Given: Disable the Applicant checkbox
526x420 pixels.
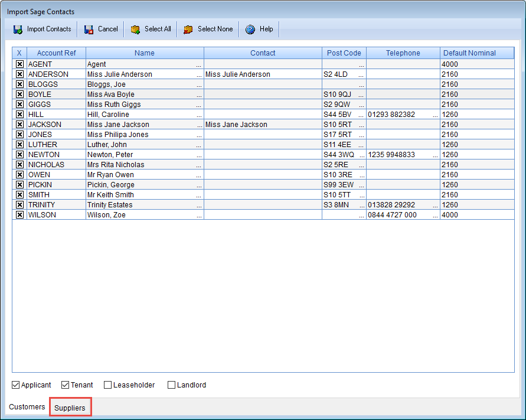Looking at the screenshot, I should click(x=15, y=385).
